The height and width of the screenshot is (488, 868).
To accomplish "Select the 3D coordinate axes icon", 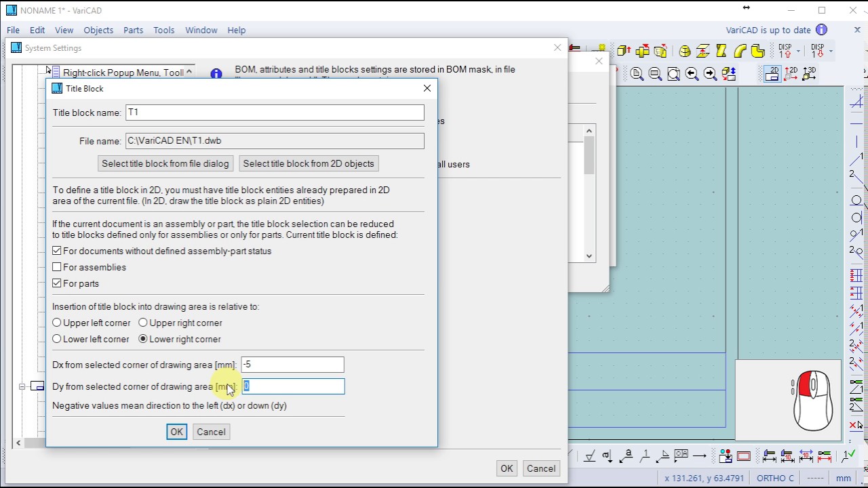I will (809, 74).
